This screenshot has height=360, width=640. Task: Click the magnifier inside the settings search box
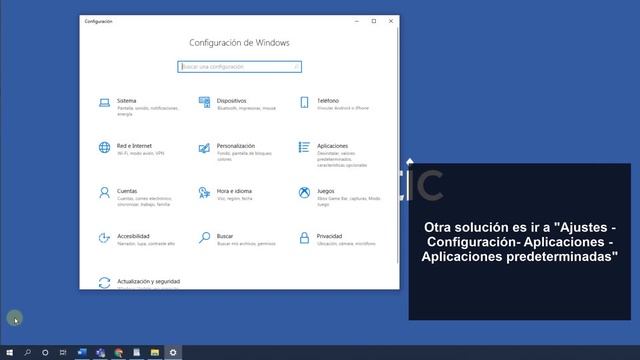pos(296,67)
